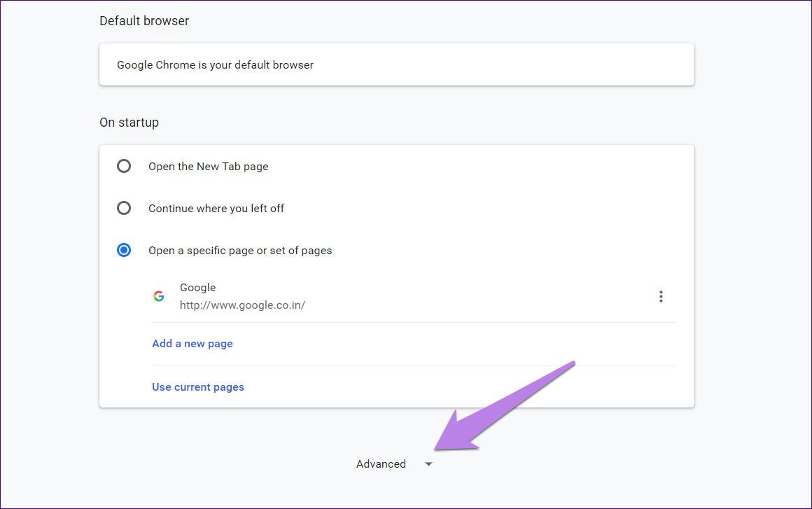The height and width of the screenshot is (509, 812).
Task: Choose the "Open a specific page" radio button
Action: (124, 250)
